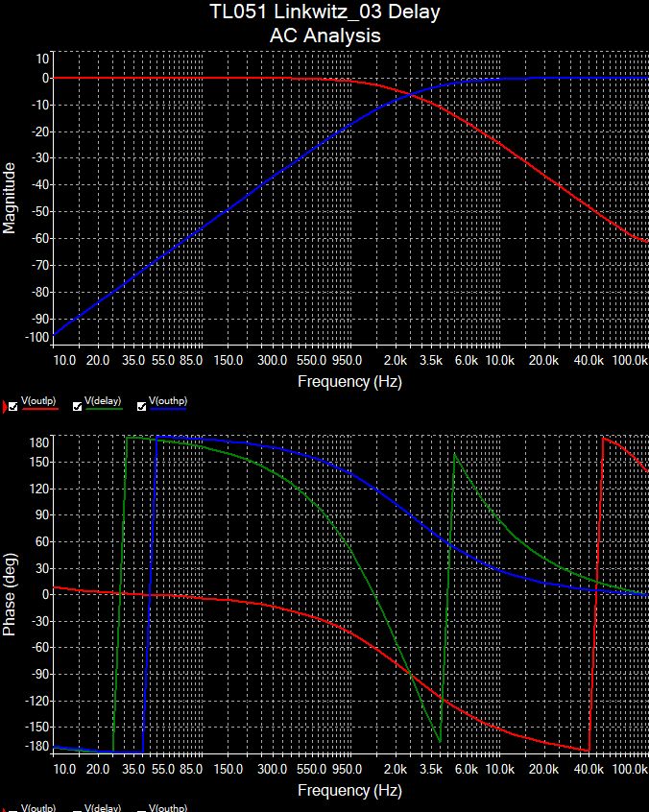This screenshot has width=649, height=812.
Task: Uncheck the V(delay) trace checkbox above phase plot
Action: pos(77,407)
